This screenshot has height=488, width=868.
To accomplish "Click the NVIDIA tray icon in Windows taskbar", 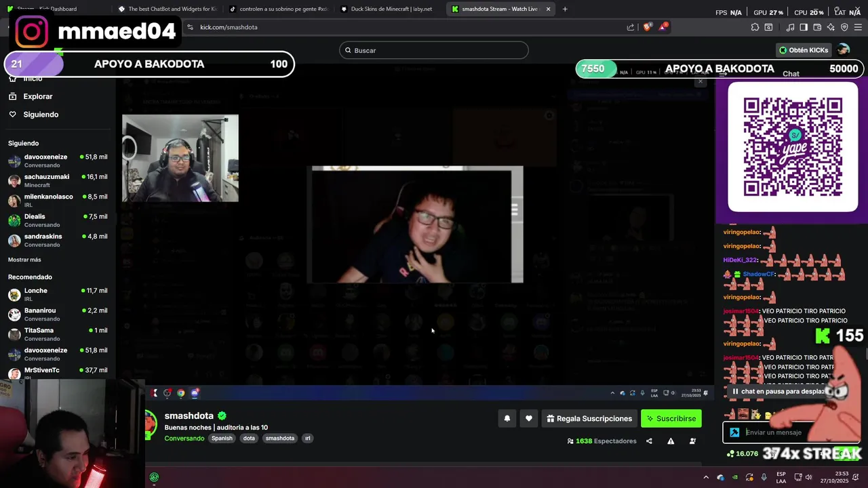I will 735,477.
